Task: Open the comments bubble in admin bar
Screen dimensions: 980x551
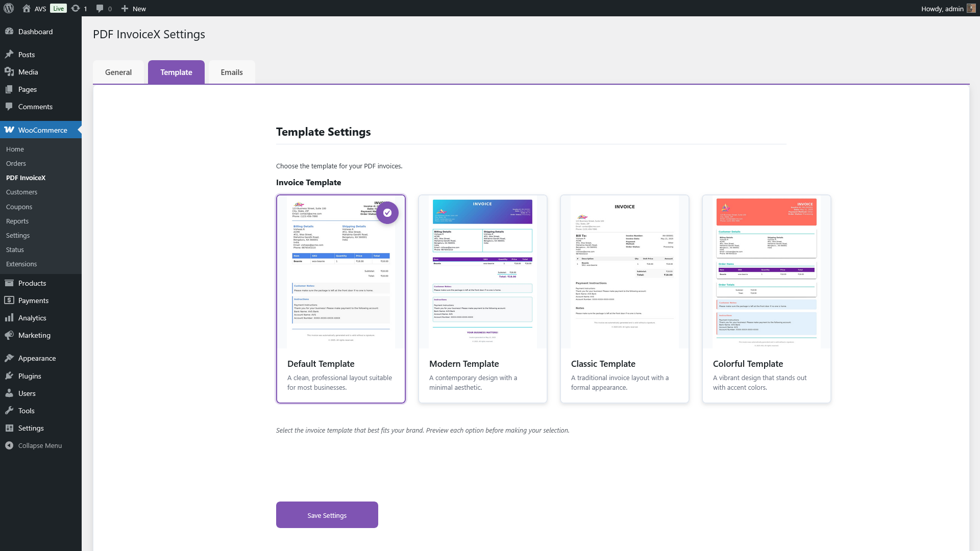Action: coord(100,8)
